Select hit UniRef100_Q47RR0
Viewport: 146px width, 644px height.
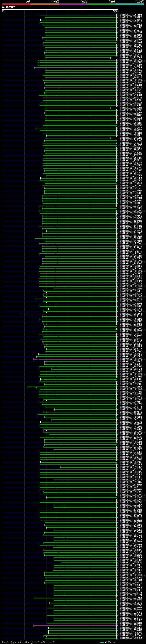coord(131,93)
